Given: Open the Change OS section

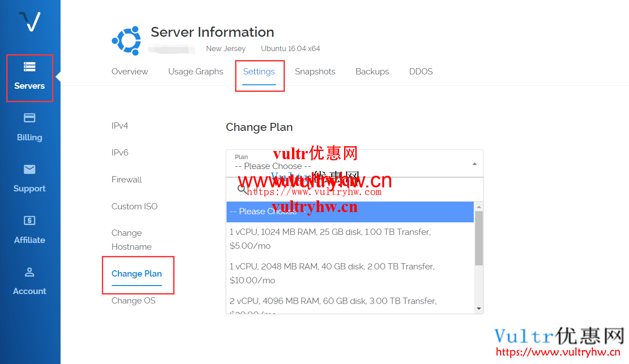Looking at the screenshot, I should (133, 301).
